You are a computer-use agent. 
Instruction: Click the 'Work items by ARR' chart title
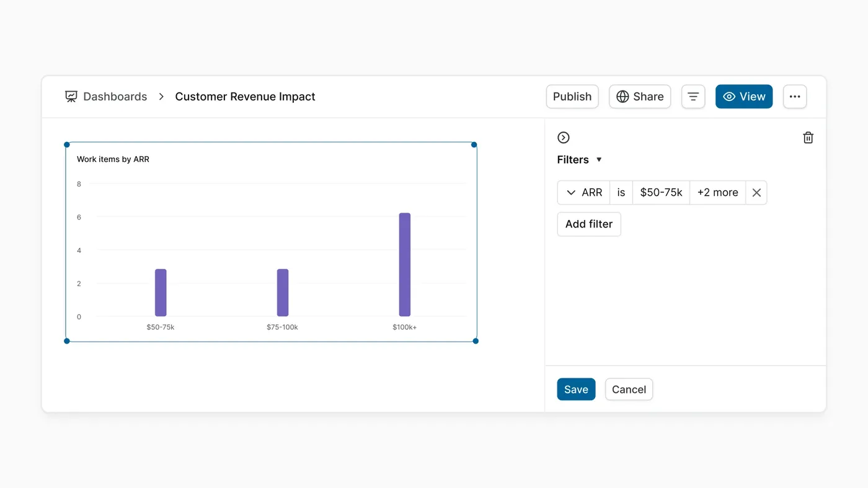113,159
